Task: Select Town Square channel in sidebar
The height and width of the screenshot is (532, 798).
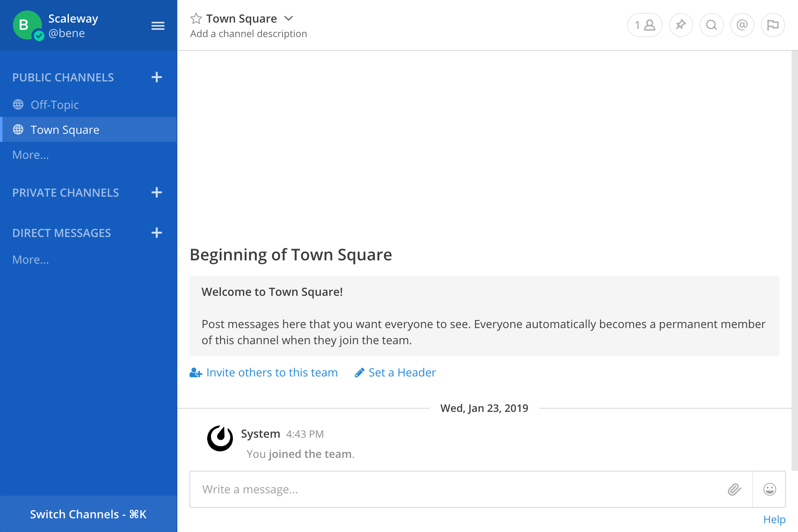Action: tap(65, 130)
